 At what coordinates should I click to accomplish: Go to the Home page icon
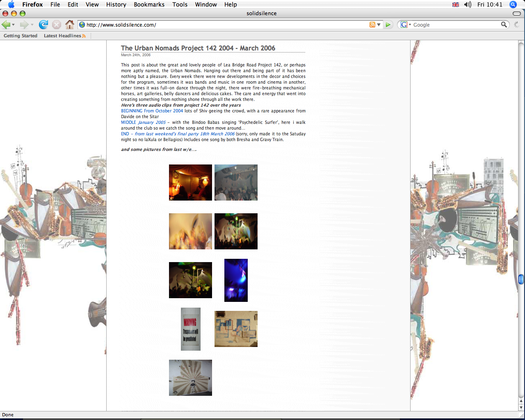[x=70, y=25]
